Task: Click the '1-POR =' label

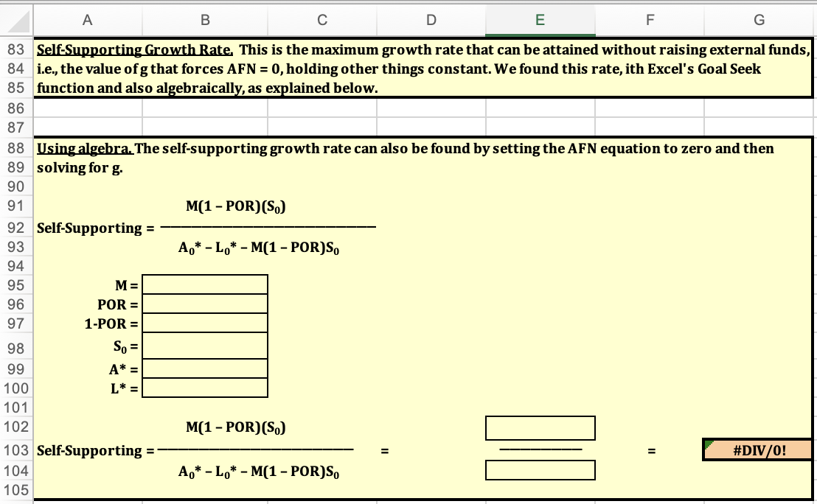Action: coord(111,324)
